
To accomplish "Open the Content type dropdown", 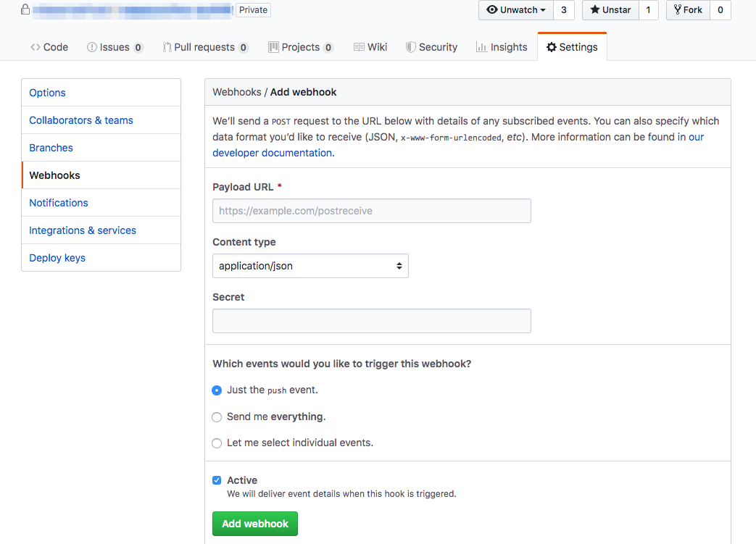I will coord(310,266).
